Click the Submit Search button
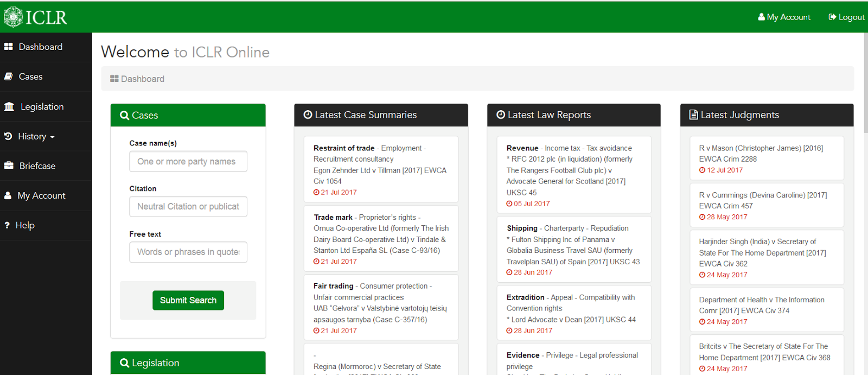The width and height of the screenshot is (868, 375). click(188, 300)
